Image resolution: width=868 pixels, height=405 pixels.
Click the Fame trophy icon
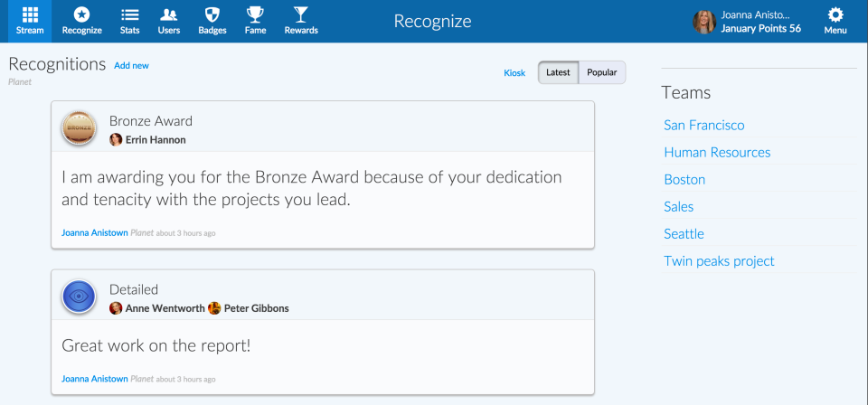coord(255,15)
